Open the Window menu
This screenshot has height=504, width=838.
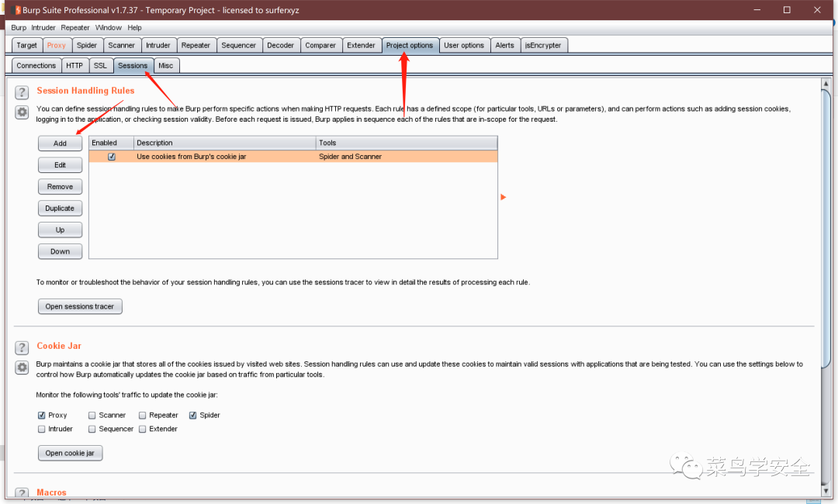109,28
